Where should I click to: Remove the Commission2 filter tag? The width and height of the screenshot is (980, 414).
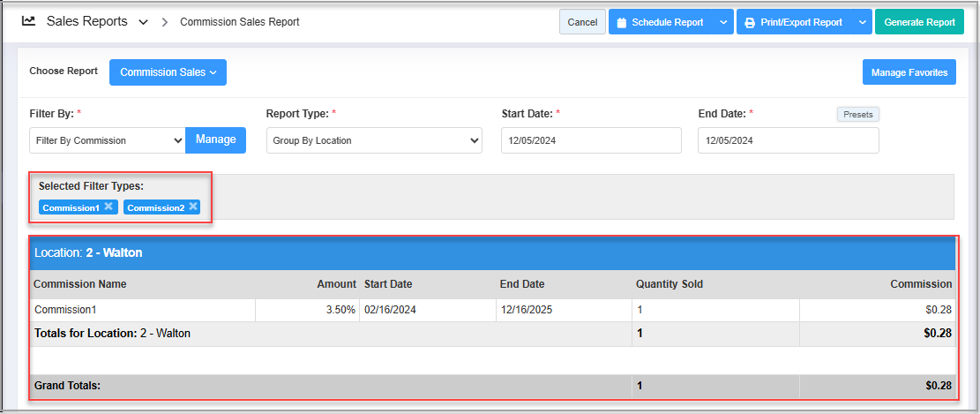[192, 207]
